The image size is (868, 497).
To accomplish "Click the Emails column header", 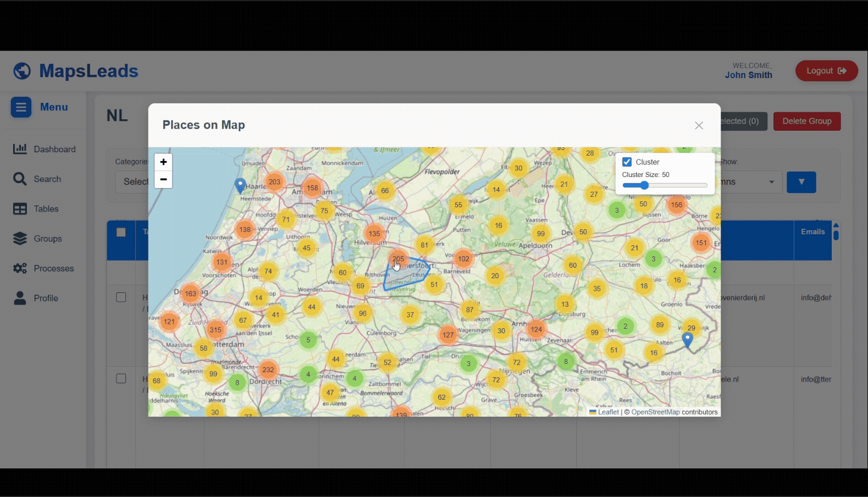I will tap(812, 232).
